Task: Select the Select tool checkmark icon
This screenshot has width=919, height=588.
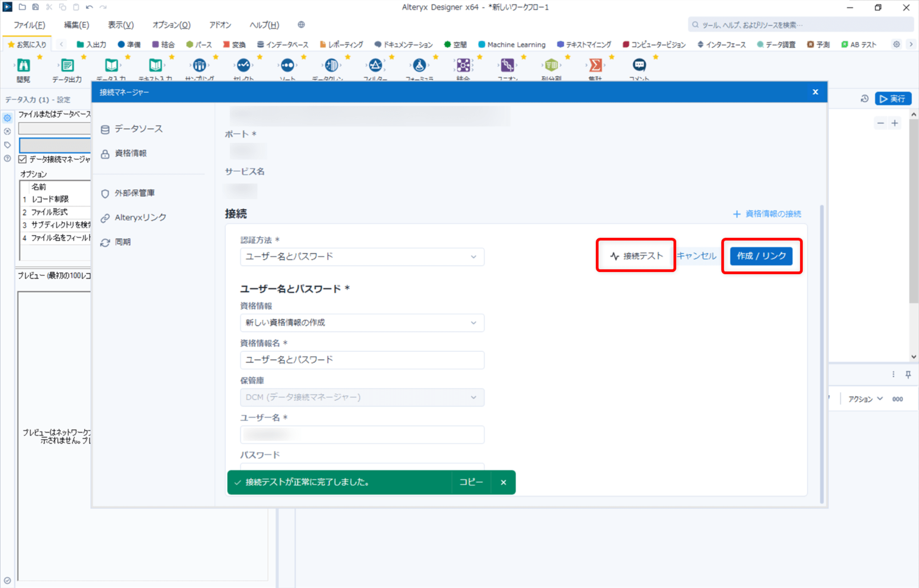Action: pyautogui.click(x=244, y=65)
